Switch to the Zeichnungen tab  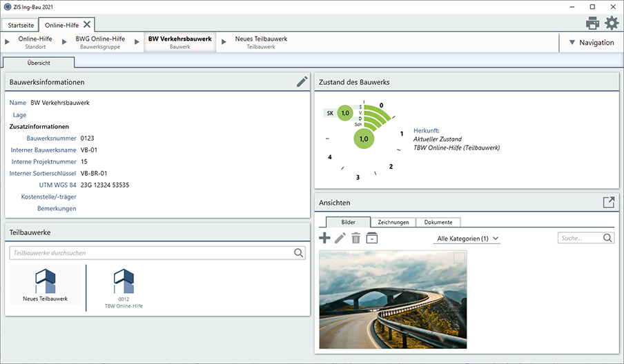click(x=393, y=222)
